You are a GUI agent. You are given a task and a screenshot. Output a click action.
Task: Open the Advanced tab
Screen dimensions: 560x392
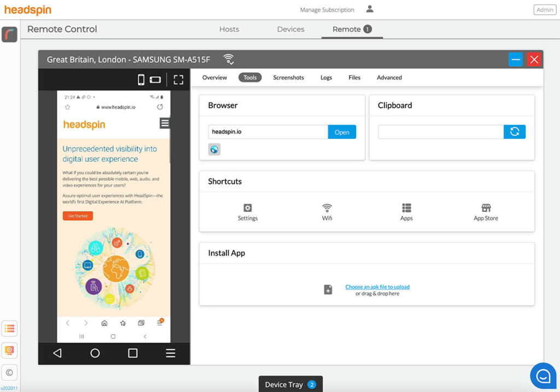click(389, 78)
